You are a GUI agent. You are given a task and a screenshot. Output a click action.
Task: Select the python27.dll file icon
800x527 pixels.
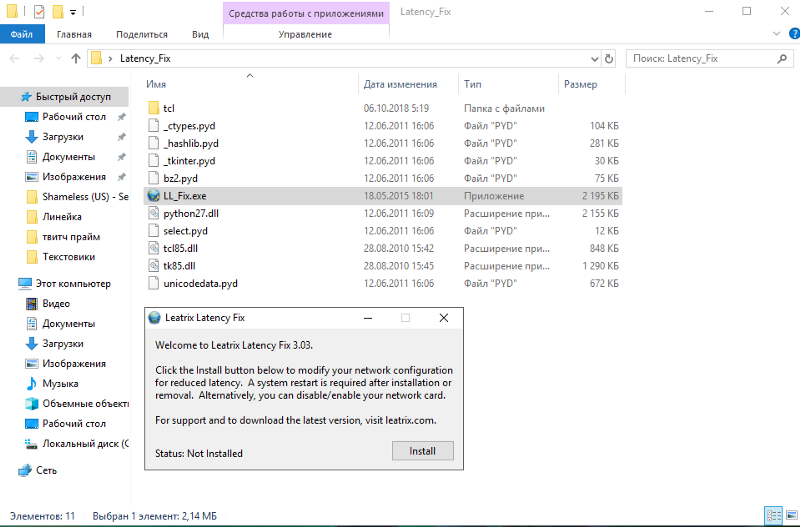[154, 213]
